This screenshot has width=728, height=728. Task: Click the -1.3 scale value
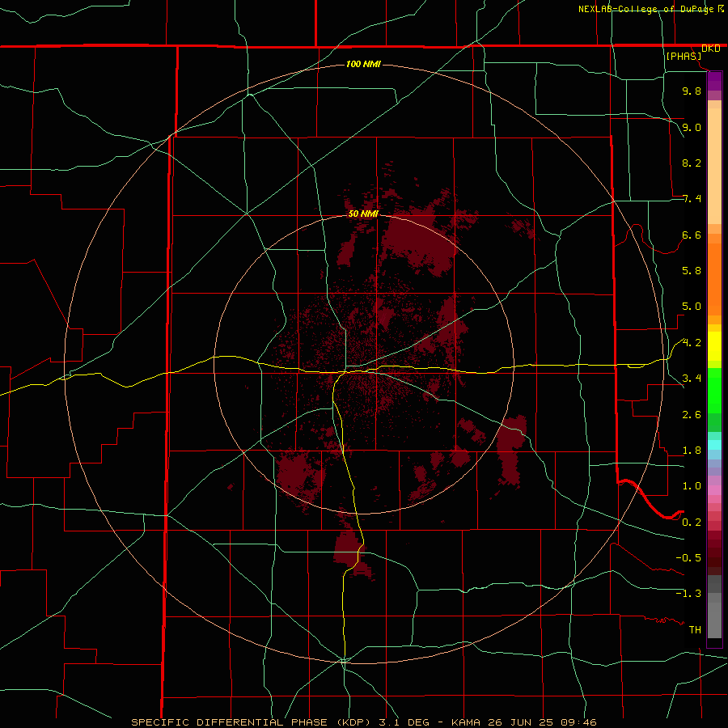coord(689,594)
